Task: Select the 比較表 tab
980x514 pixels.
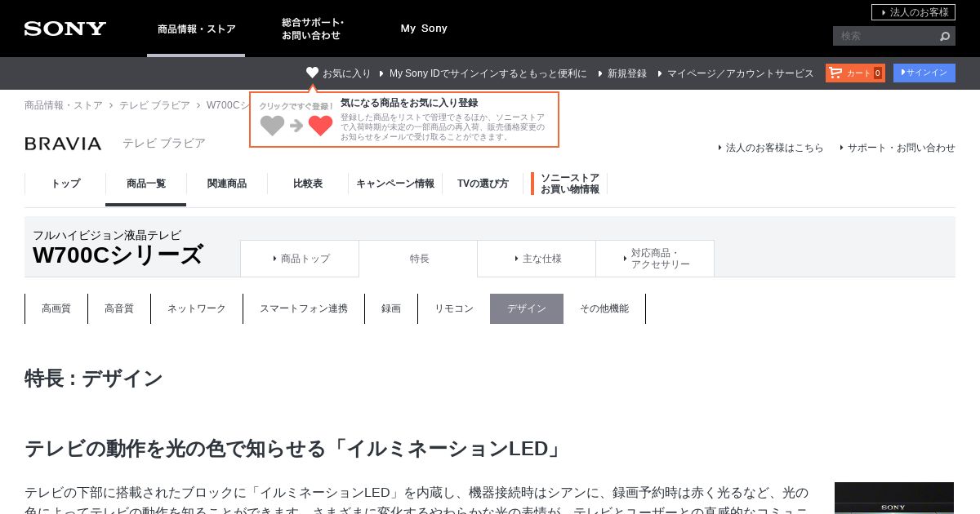Action: (x=308, y=184)
